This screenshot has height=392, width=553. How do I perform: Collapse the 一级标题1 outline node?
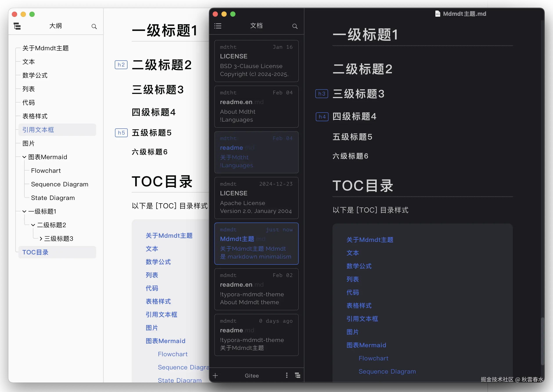coord(24,211)
